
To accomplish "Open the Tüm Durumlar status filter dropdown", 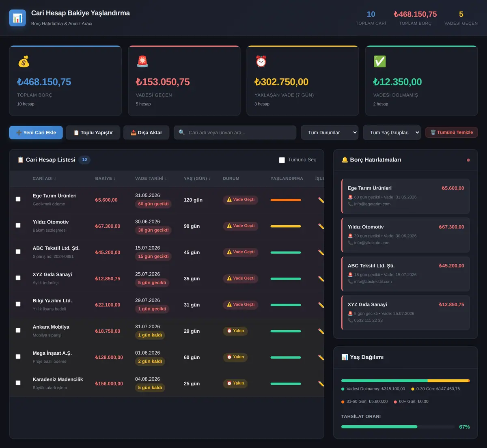I will pos(330,133).
